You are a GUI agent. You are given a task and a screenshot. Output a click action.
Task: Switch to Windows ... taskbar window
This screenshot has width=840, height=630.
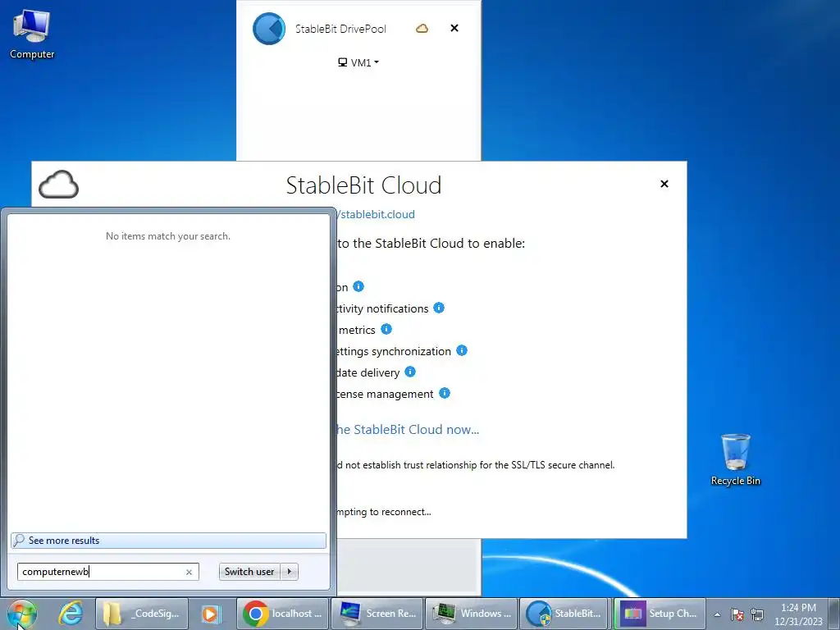[x=472, y=614]
